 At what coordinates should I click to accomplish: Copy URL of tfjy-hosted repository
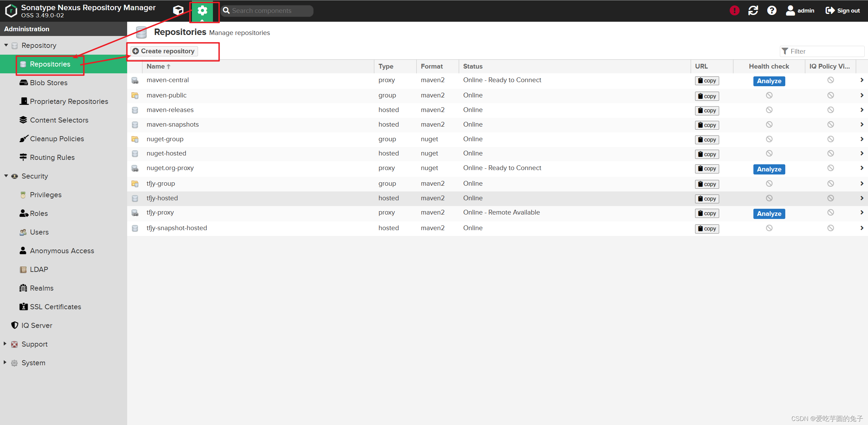click(707, 199)
